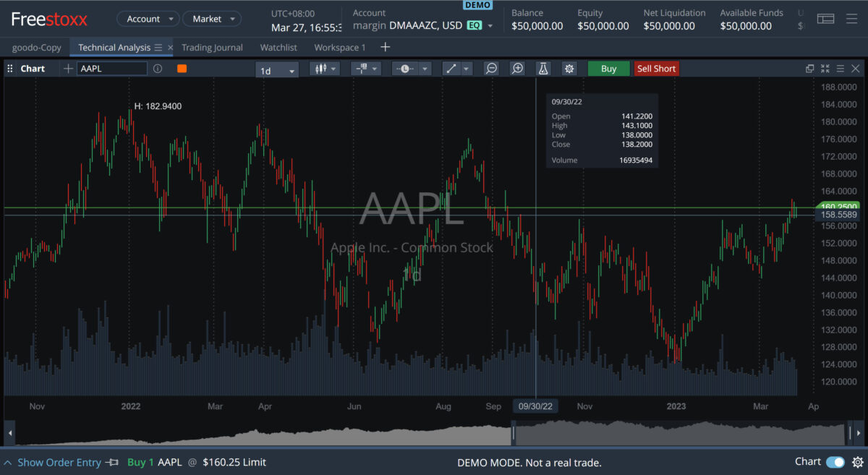Viewport: 868px width, 475px height.
Task: Zoom out using the minus magnifier icon
Action: 492,69
